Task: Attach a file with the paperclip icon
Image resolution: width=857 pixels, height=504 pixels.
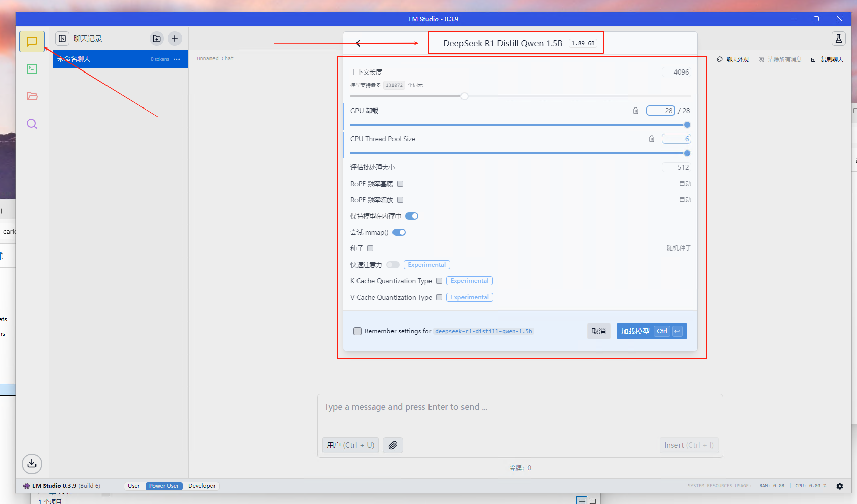Action: [393, 445]
